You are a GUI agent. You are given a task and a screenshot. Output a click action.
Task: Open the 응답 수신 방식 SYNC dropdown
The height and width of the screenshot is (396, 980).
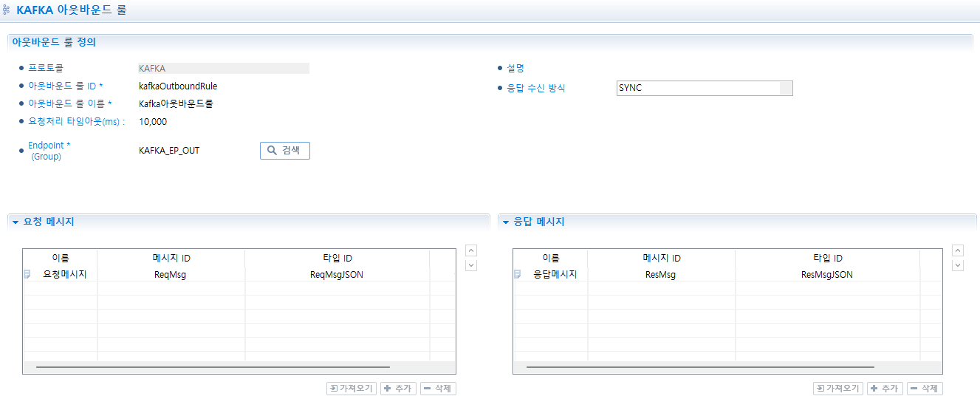[x=786, y=88]
